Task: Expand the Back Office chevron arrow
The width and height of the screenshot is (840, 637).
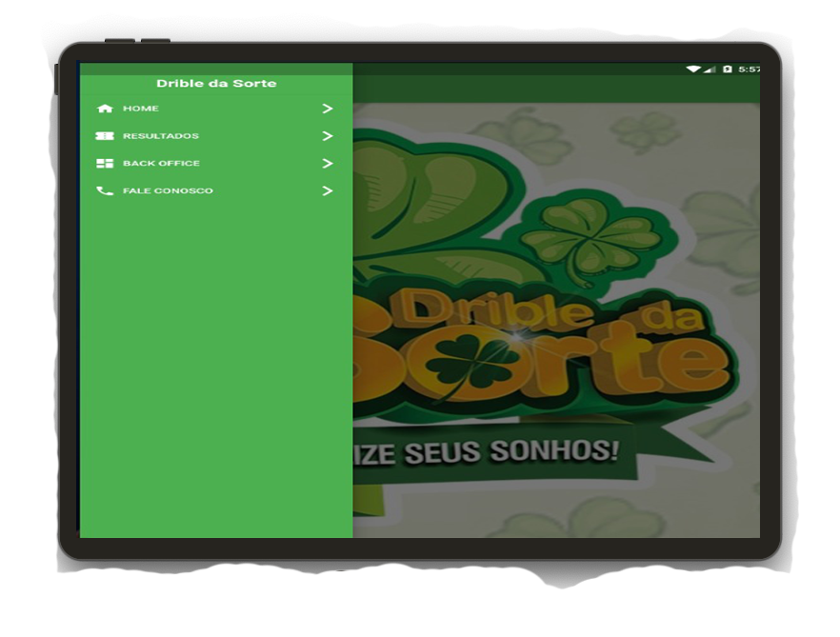Action: pyautogui.click(x=328, y=164)
